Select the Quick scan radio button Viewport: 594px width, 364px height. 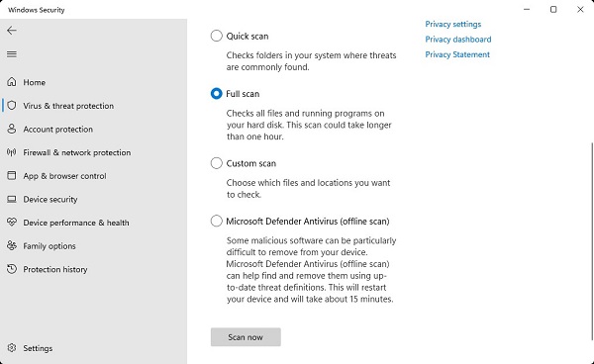pyautogui.click(x=216, y=36)
